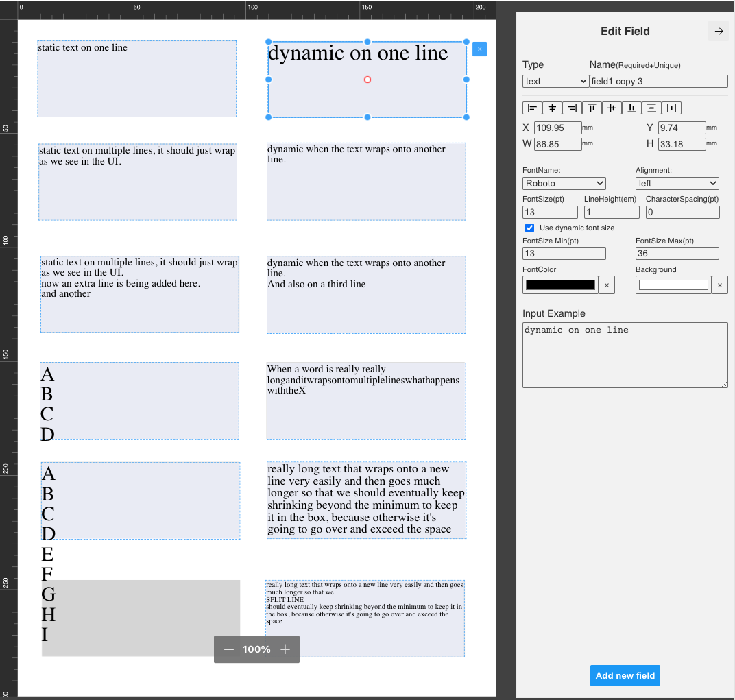Align the selected field to the bottom
The height and width of the screenshot is (700, 735).
click(631, 108)
